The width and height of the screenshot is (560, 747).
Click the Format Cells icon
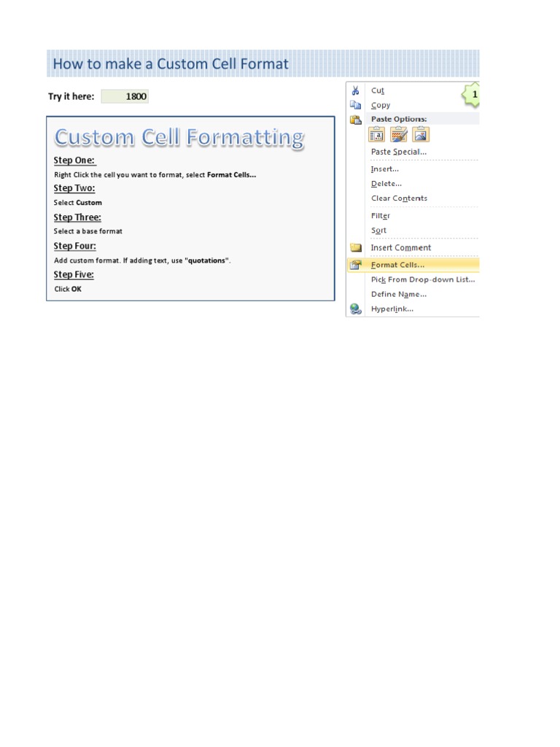[356, 265]
